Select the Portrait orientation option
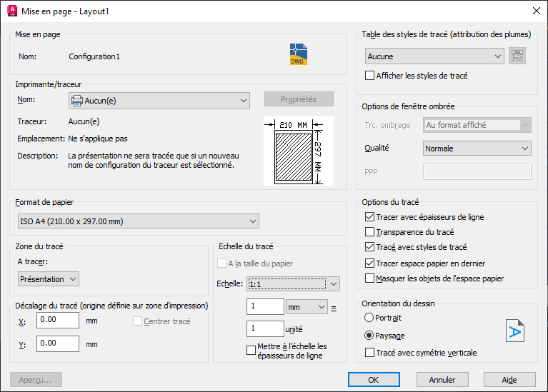This screenshot has width=548, height=392. pyautogui.click(x=369, y=318)
